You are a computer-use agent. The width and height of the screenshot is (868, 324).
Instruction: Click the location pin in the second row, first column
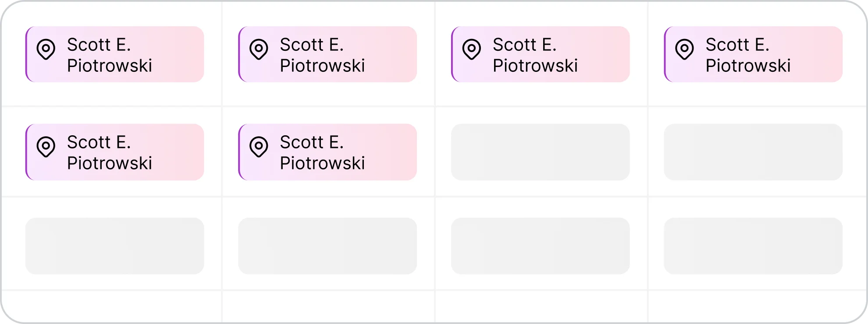(x=46, y=147)
